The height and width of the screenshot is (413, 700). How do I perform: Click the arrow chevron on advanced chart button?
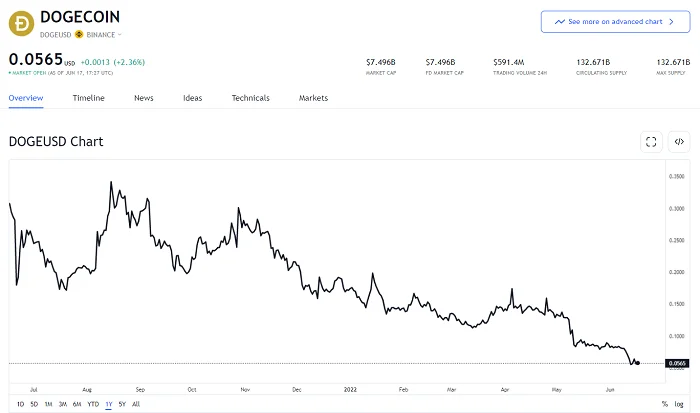point(671,21)
